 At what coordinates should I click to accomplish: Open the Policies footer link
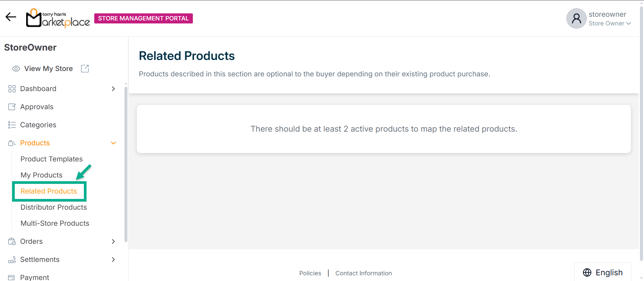(x=310, y=273)
